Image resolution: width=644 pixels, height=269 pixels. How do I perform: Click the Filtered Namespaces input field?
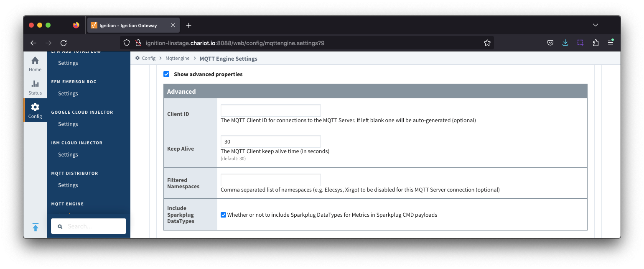(x=271, y=180)
